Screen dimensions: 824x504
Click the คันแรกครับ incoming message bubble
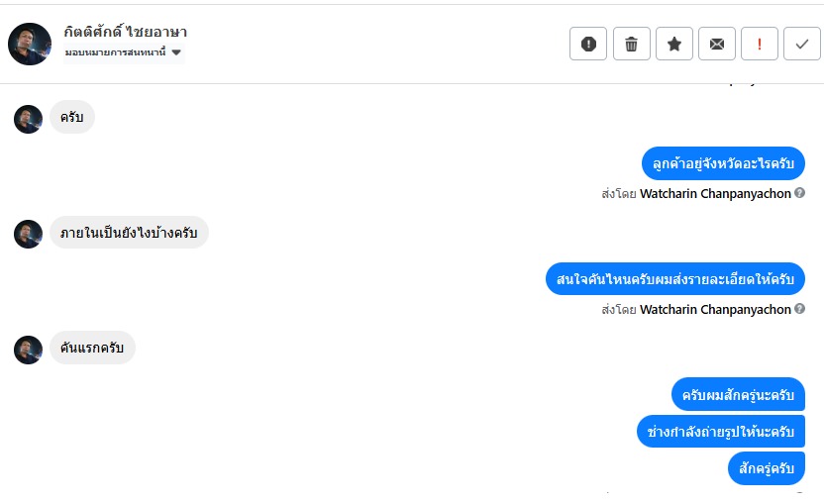click(x=92, y=348)
